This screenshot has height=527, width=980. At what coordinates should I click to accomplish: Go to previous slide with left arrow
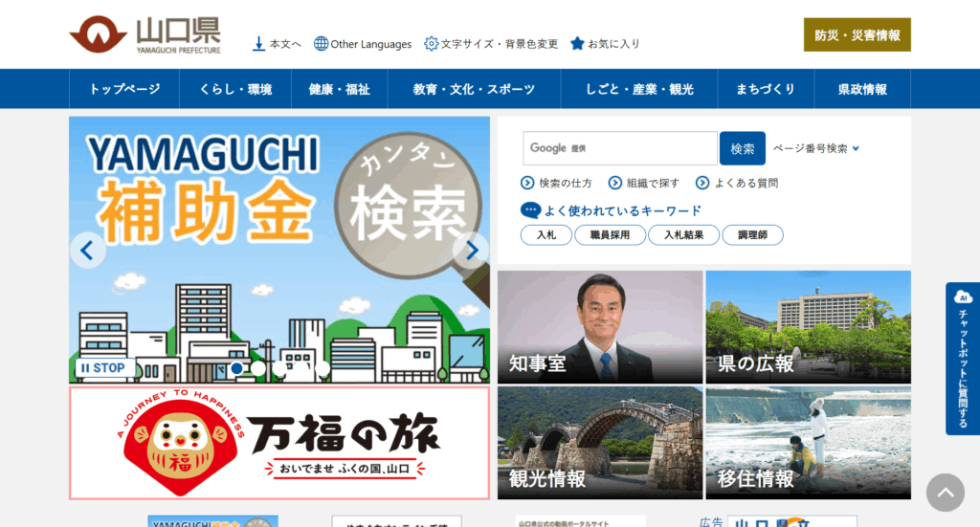88,251
